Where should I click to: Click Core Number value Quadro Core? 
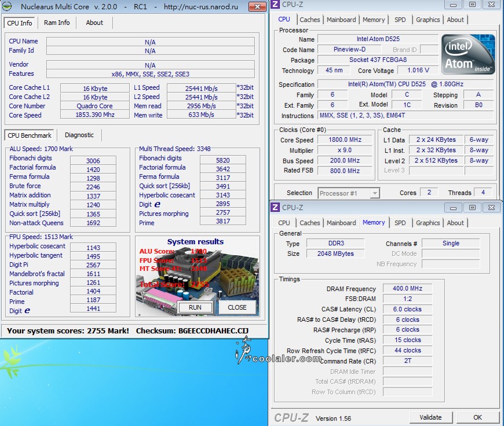click(95, 106)
